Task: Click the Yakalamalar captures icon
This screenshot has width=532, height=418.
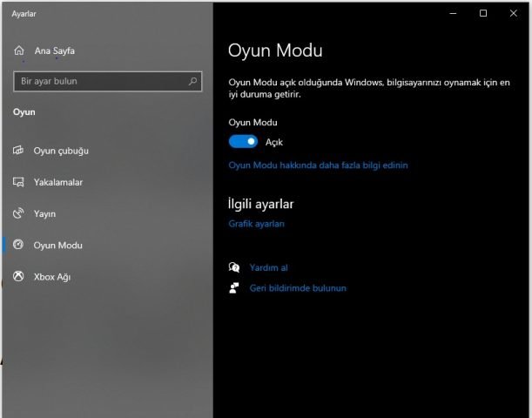Action: pyautogui.click(x=18, y=182)
